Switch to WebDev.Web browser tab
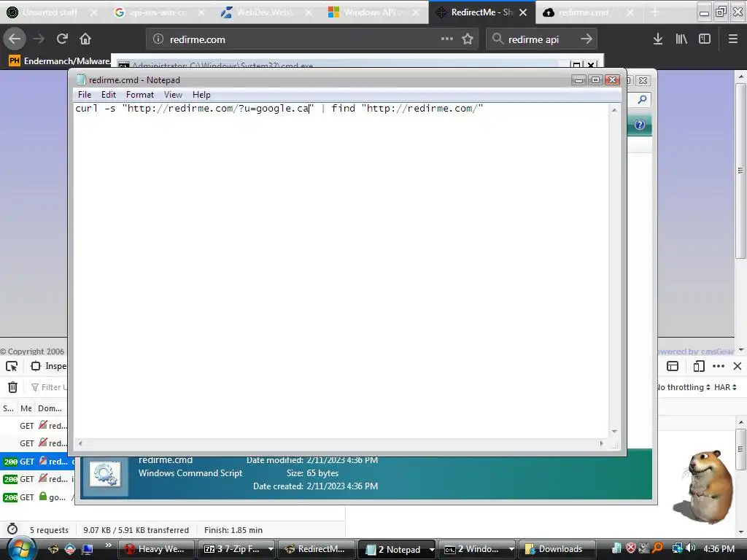 pos(264,12)
